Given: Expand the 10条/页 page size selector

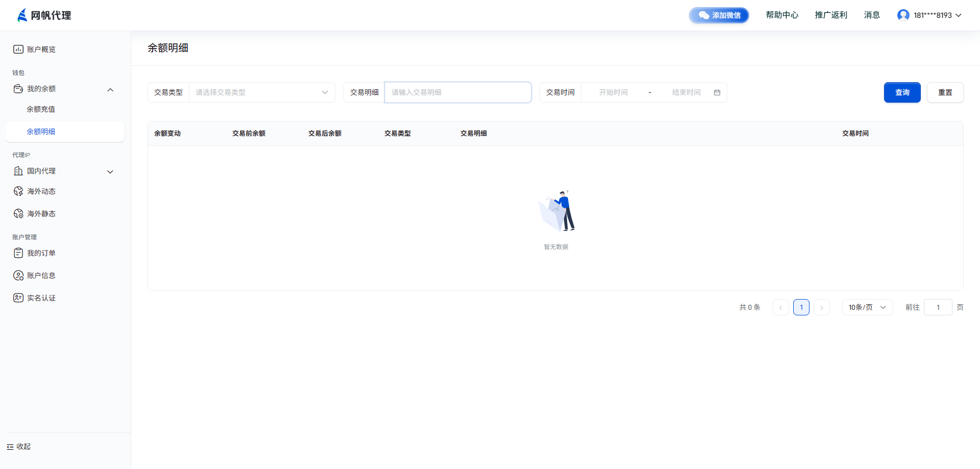Looking at the screenshot, I should (x=867, y=307).
